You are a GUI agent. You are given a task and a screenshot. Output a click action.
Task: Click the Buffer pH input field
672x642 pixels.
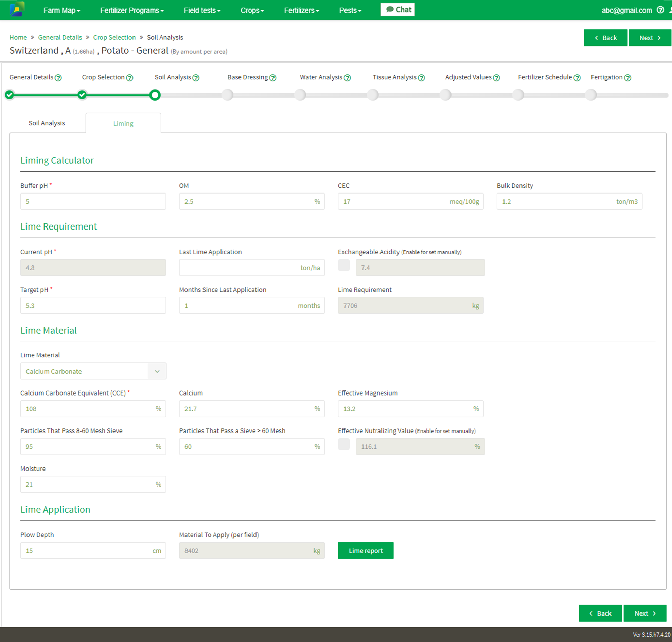tap(93, 202)
